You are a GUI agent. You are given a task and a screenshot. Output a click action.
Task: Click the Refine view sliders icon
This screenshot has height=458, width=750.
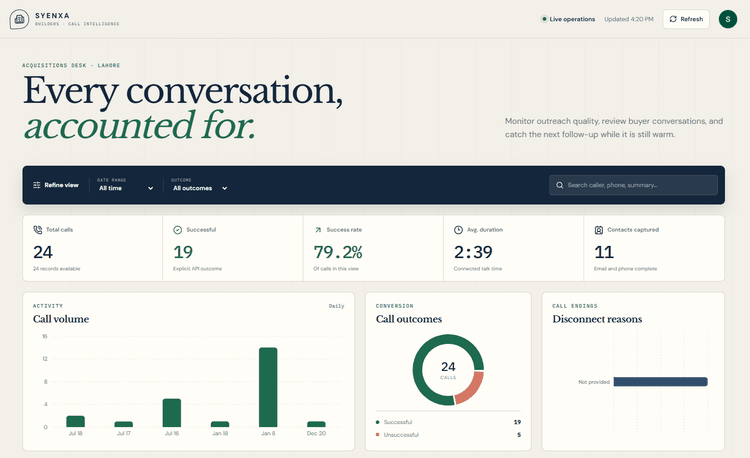tap(37, 185)
